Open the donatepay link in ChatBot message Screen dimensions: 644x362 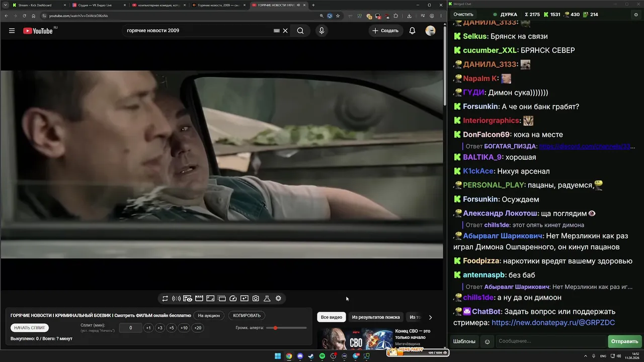point(553,323)
